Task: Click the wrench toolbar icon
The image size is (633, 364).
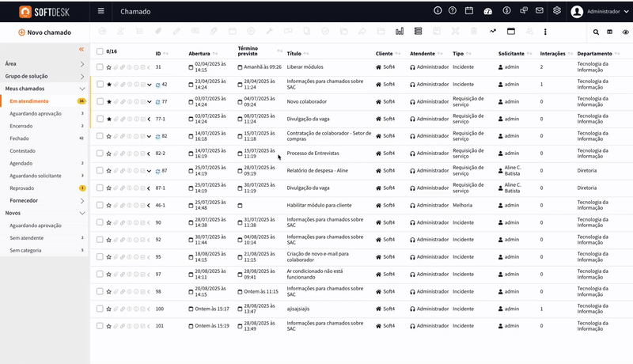Action: [x=269, y=32]
